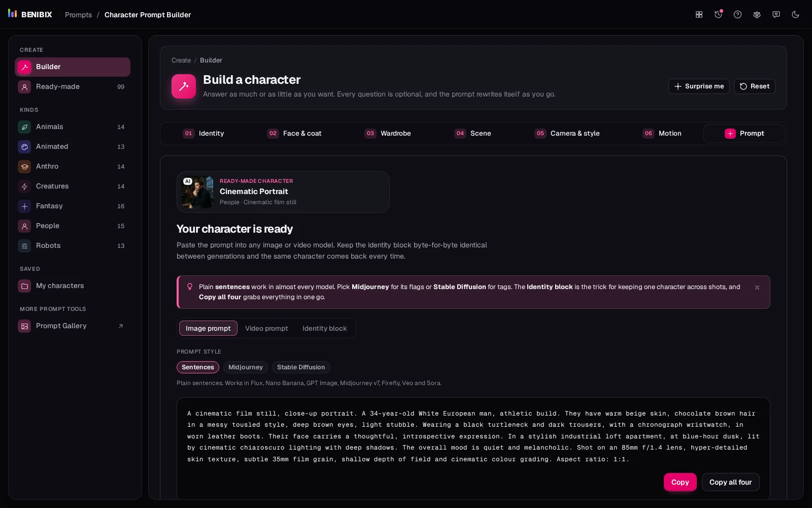Open the history icon with notification dot
Screen dimensions: 812x508
click(718, 15)
